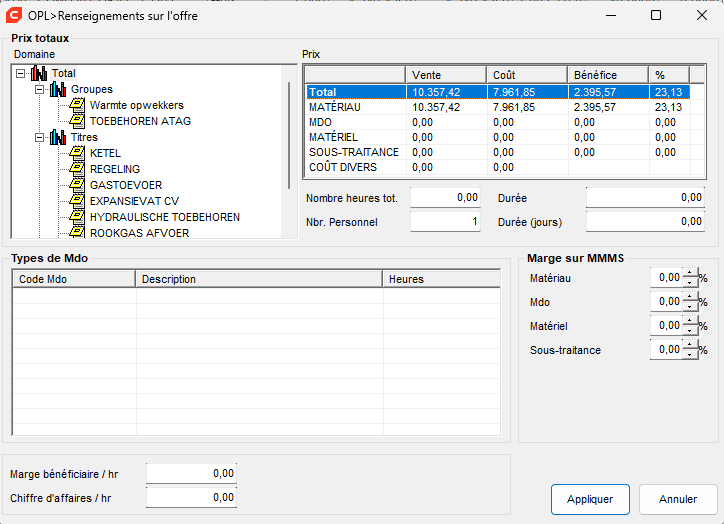
Task: Click the note icon of TOEBEHOREN ATAG
Action: [77, 121]
